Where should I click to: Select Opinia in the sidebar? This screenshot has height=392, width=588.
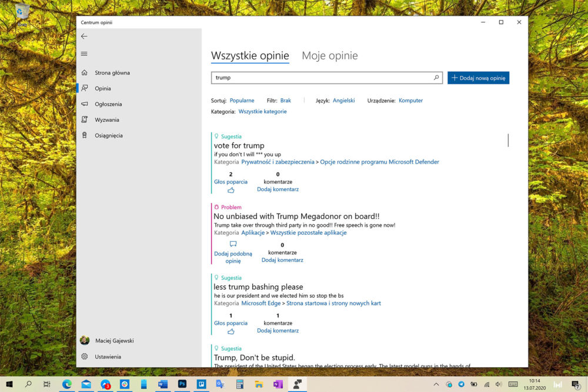pos(102,89)
